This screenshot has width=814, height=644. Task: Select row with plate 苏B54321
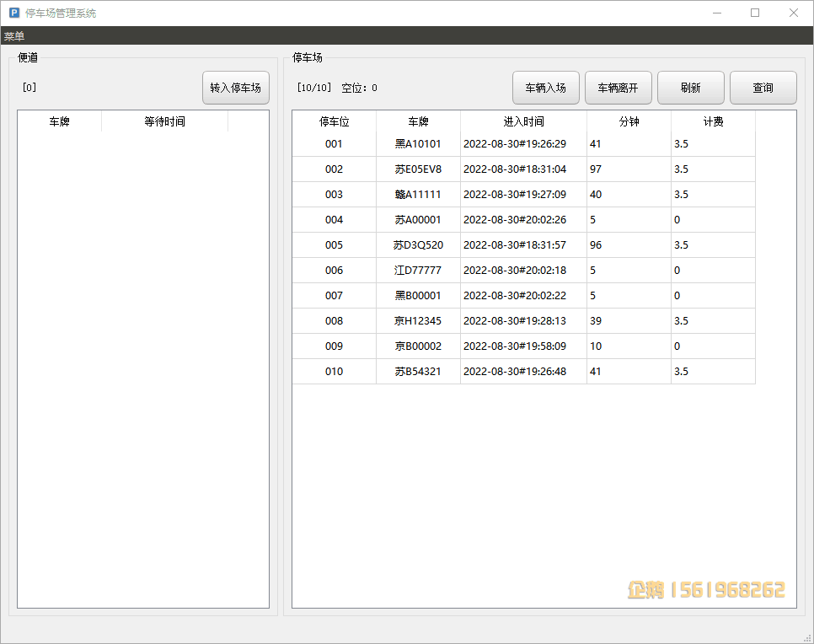coord(523,372)
